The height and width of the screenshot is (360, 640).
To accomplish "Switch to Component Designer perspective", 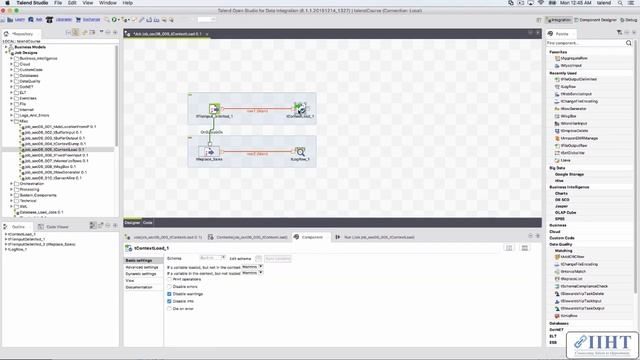I will coord(596,20).
